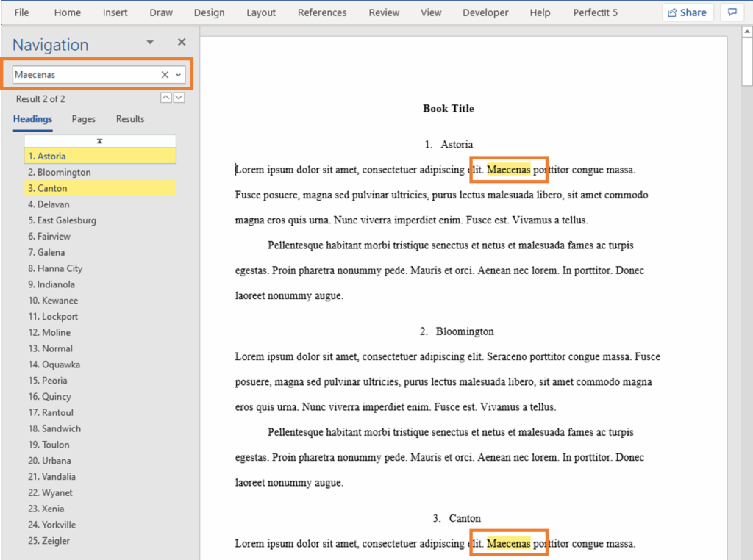
Task: Jump to beginning using the top-of-document icon
Action: (100, 141)
